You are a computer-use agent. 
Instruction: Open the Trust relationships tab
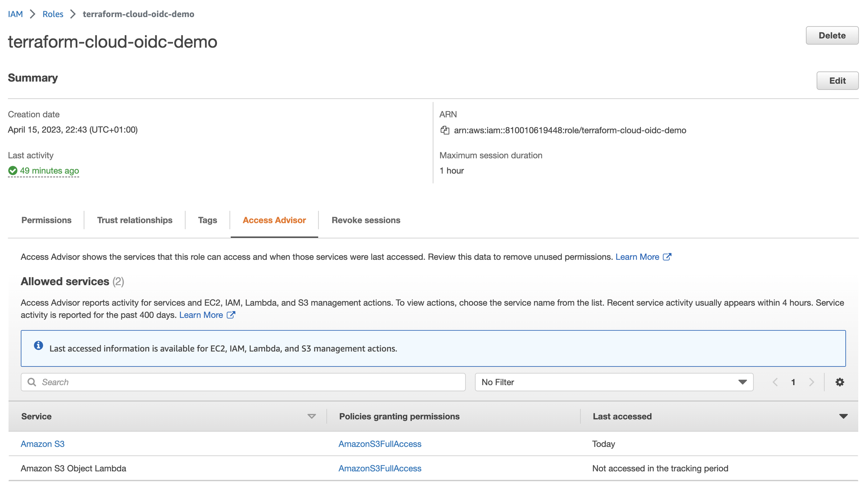click(135, 220)
